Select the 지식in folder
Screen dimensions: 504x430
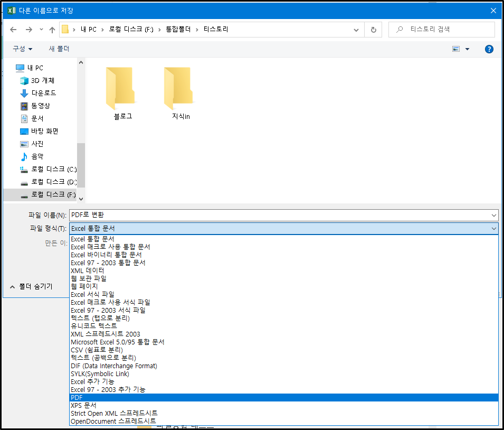pos(181,94)
